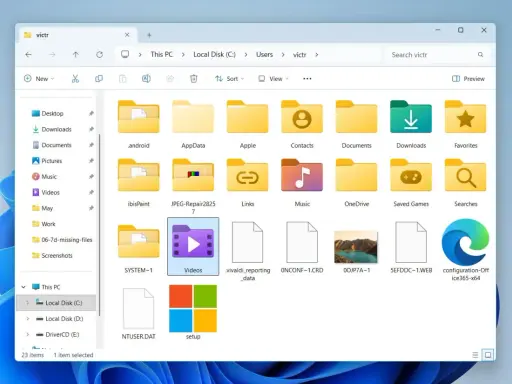Select the JPEG-Repair folder

(193, 186)
